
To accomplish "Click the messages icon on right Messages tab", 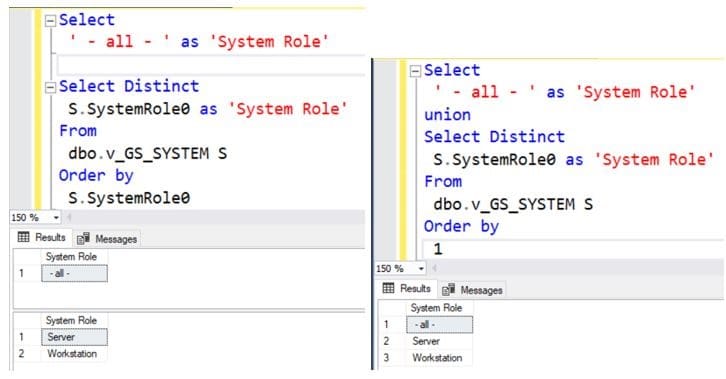I will pos(448,290).
